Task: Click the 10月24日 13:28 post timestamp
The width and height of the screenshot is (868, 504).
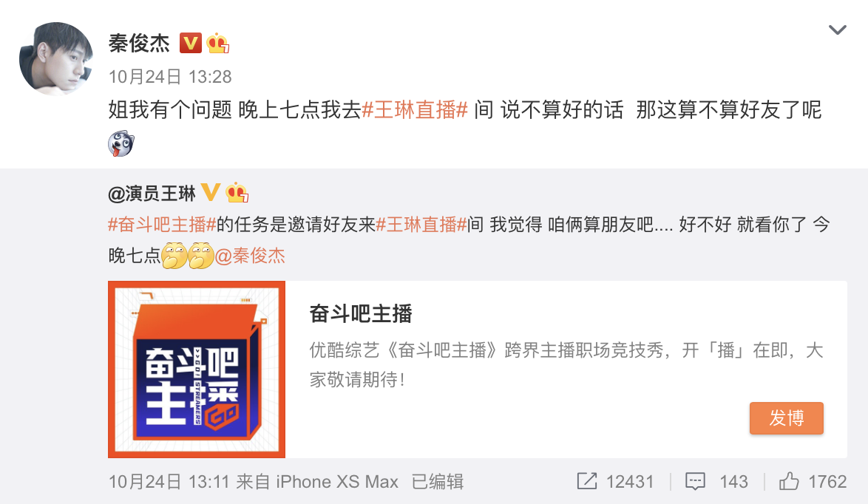Action: 170,76
